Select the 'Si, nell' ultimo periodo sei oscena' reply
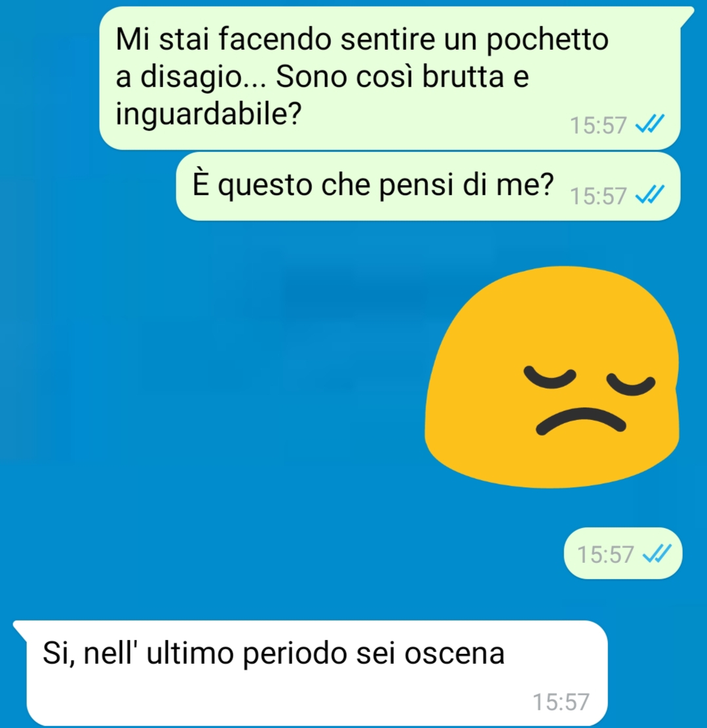The height and width of the screenshot is (728, 707). tap(310, 673)
